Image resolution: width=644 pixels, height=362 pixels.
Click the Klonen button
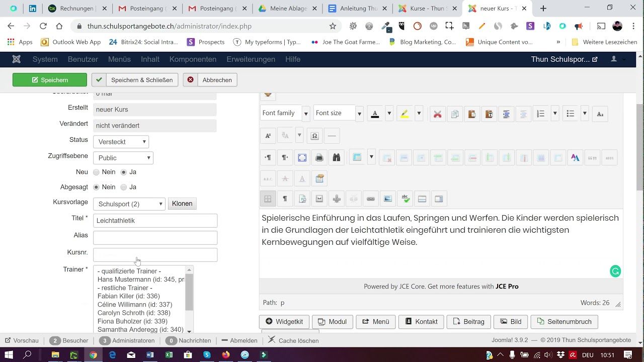[x=182, y=204]
